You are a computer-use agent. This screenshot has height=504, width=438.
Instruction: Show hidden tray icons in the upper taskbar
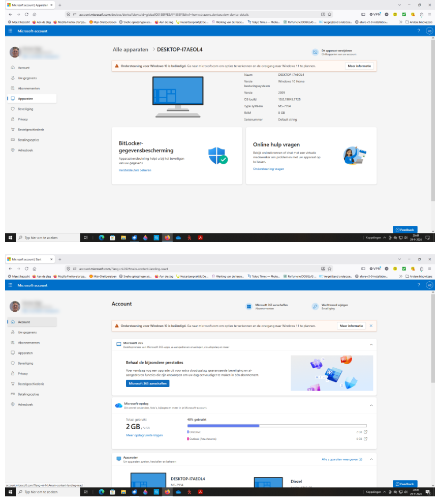tap(384, 238)
